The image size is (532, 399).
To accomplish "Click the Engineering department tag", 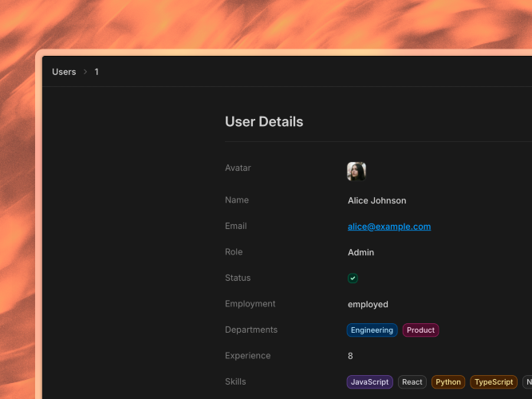I will pyautogui.click(x=372, y=330).
